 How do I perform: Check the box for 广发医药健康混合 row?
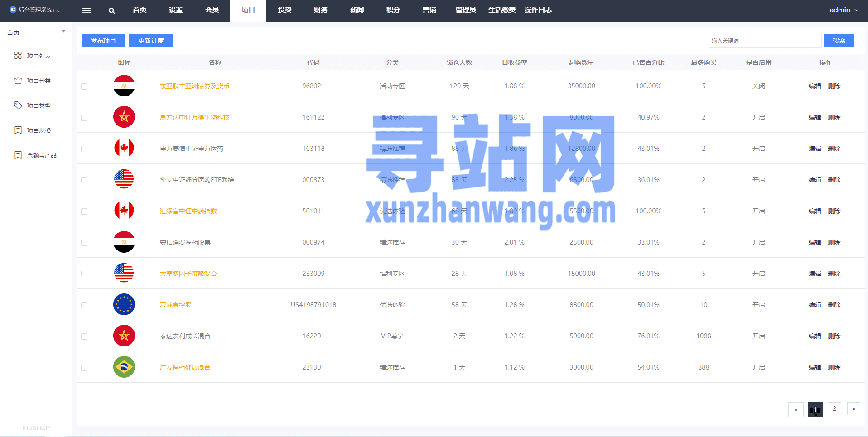[x=84, y=368]
